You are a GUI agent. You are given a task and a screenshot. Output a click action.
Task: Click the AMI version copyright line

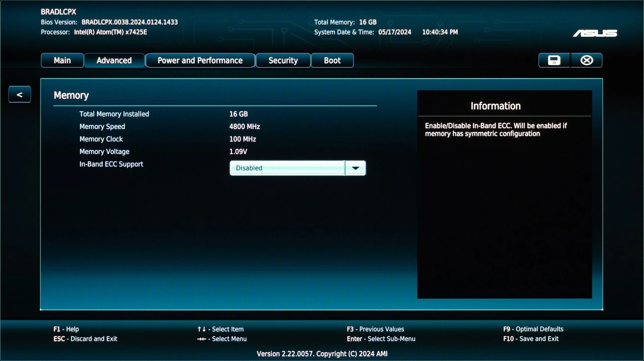point(322,354)
